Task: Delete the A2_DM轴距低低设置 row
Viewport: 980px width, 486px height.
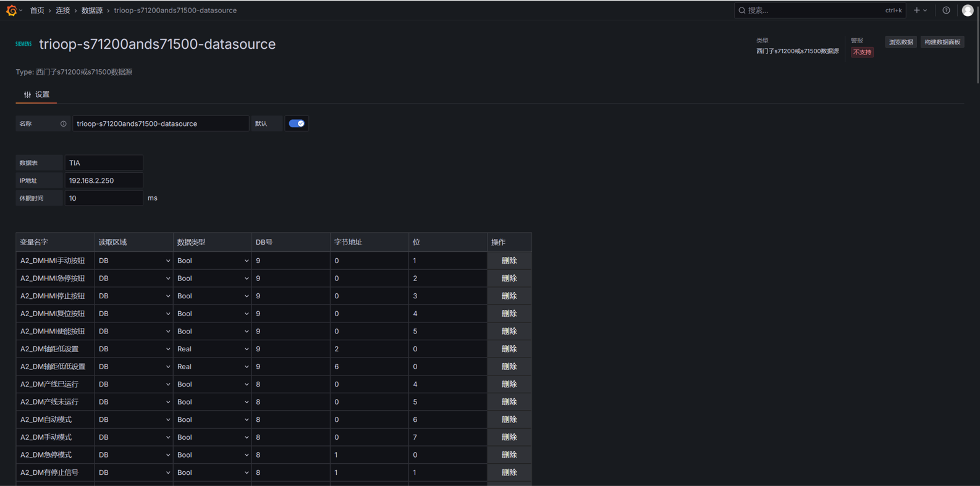Action: pos(509,367)
